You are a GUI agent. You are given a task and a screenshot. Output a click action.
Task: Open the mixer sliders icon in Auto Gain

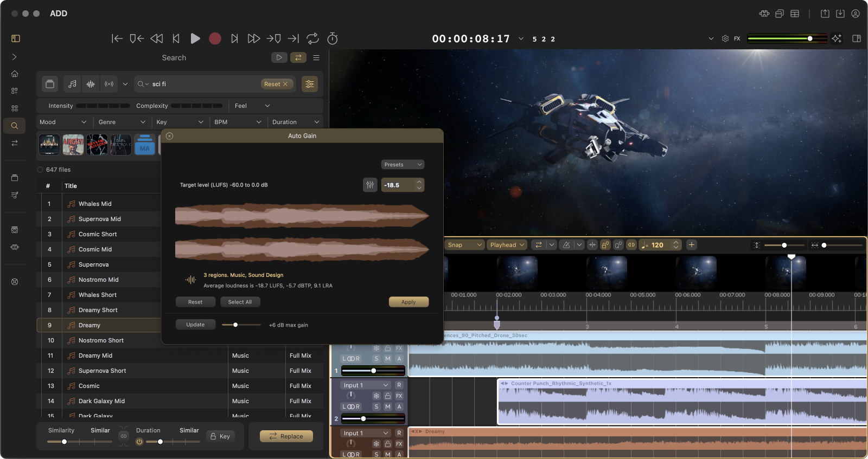(x=370, y=185)
